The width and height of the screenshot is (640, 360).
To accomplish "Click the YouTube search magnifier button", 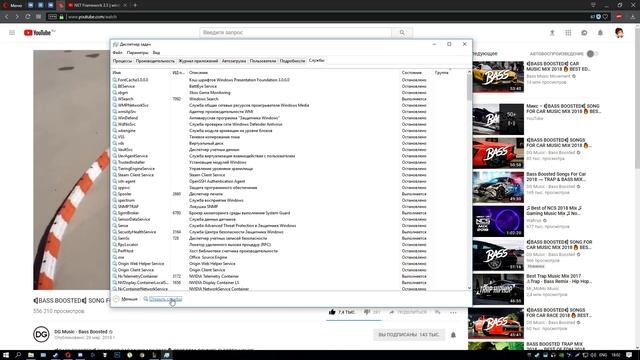I will click(x=402, y=32).
